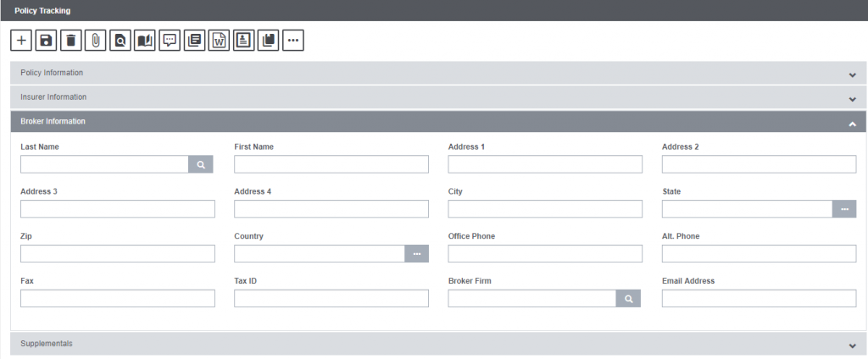Click the comment speech bubble icon
This screenshot has width=868, height=359.
click(170, 41)
